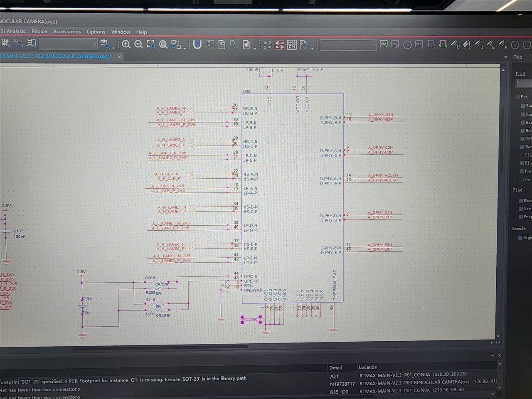
Task: Click the R209 resistor label in schematic
Action: point(150,278)
